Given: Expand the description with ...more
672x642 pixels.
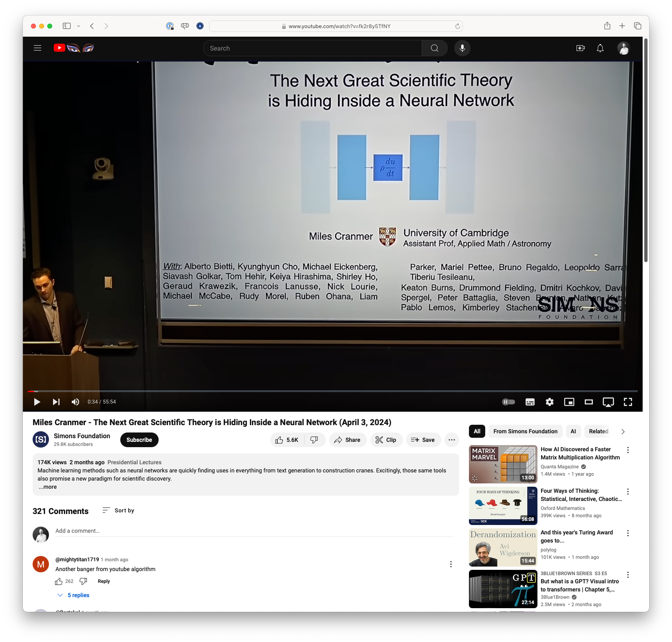Looking at the screenshot, I should [48, 487].
